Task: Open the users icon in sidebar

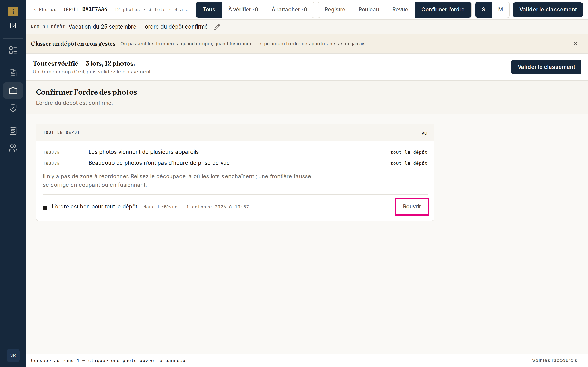Action: (x=13, y=148)
